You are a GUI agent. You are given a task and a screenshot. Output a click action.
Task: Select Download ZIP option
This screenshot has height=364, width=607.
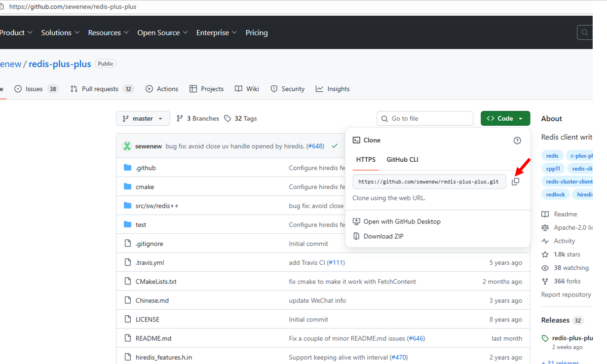378,236
